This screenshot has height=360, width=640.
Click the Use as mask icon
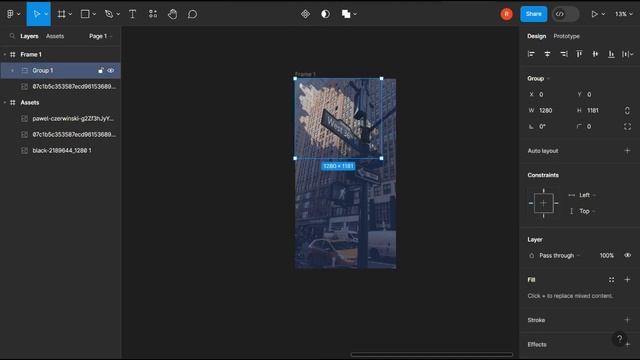coord(325,14)
